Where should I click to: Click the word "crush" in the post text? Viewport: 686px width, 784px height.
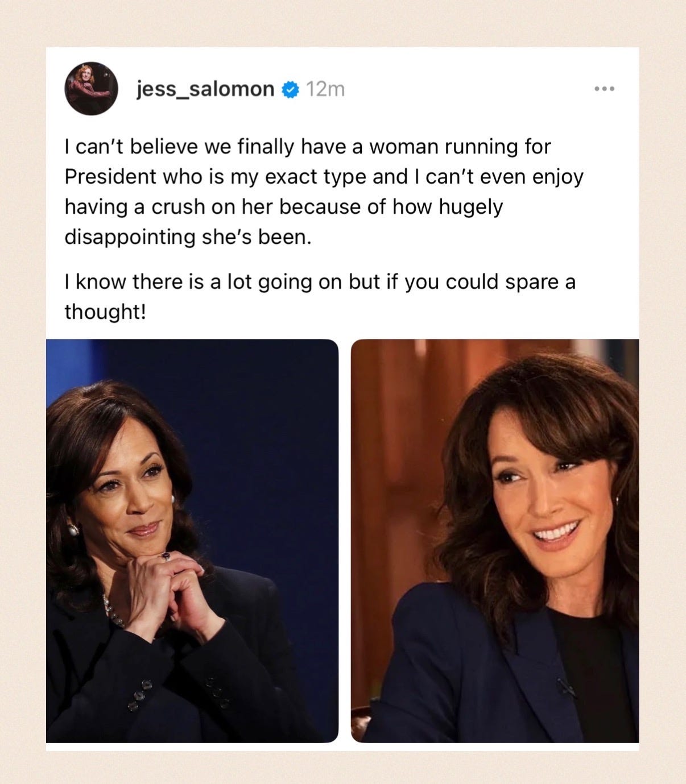(178, 207)
